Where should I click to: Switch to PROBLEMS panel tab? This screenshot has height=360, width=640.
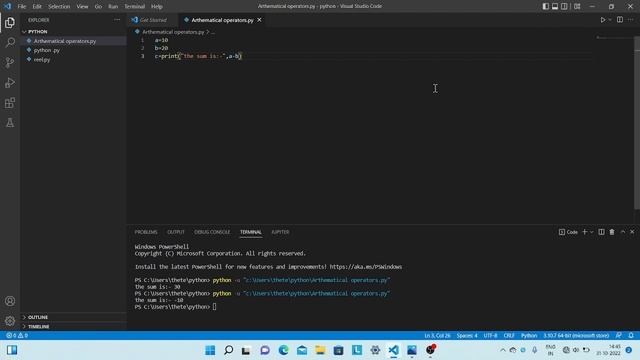tap(146, 232)
